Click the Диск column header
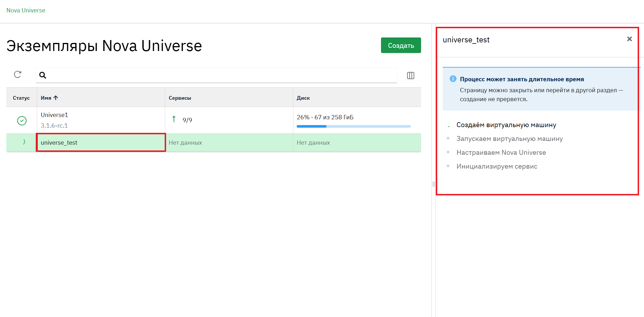The height and width of the screenshot is (317, 644). pos(303,98)
